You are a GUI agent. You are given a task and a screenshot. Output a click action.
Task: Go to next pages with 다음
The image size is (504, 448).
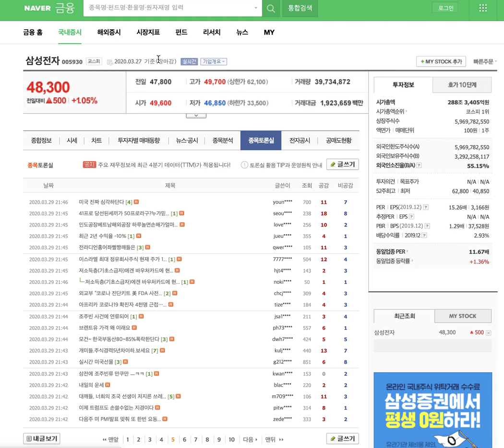tap(250, 439)
